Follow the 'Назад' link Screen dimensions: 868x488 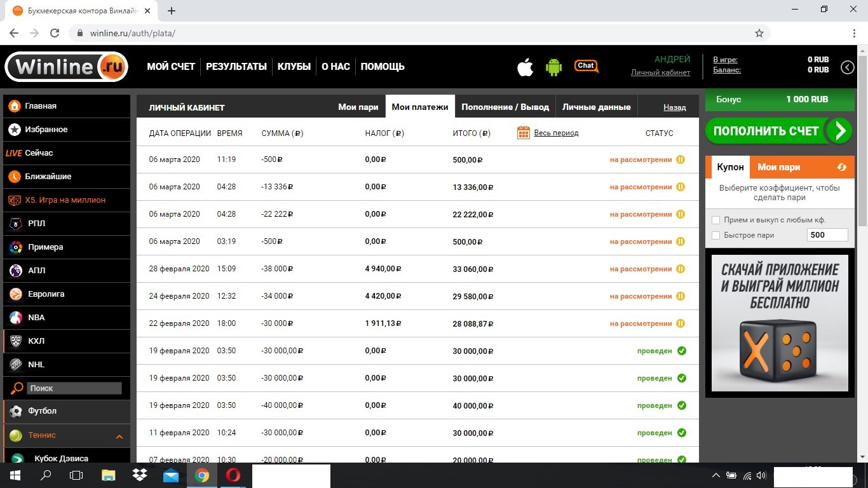674,107
